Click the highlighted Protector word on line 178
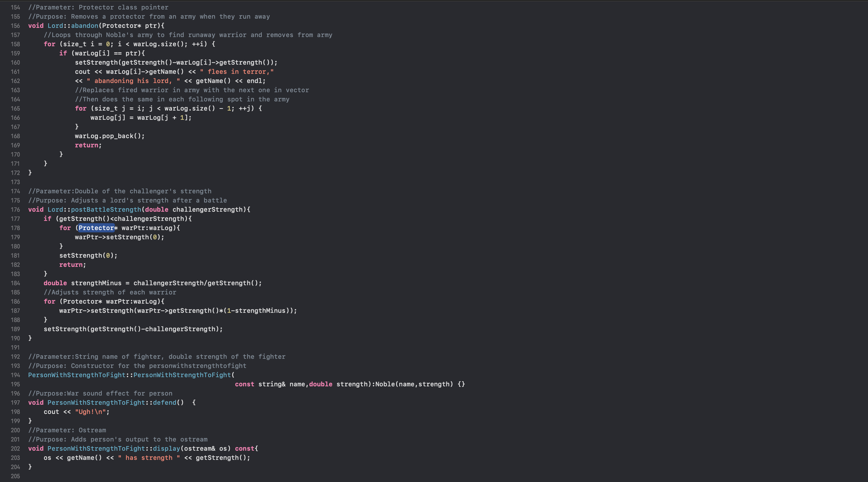The image size is (868, 482). tap(96, 228)
